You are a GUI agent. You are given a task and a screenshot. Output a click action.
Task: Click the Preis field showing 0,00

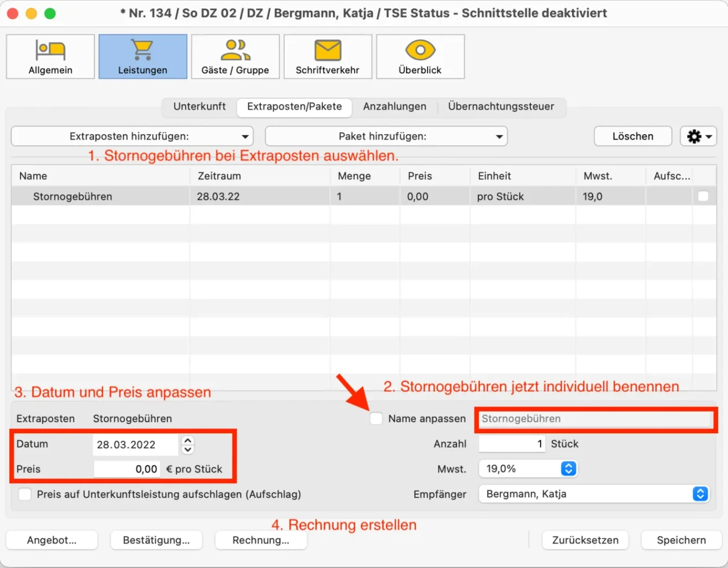127,469
